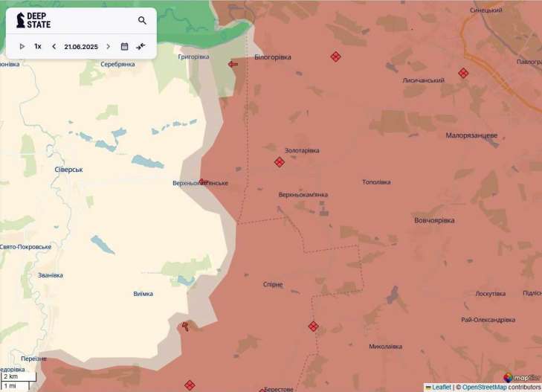Click the attack arrow icon near Григорівка
This screenshot has width=542, height=392.
pos(233,65)
